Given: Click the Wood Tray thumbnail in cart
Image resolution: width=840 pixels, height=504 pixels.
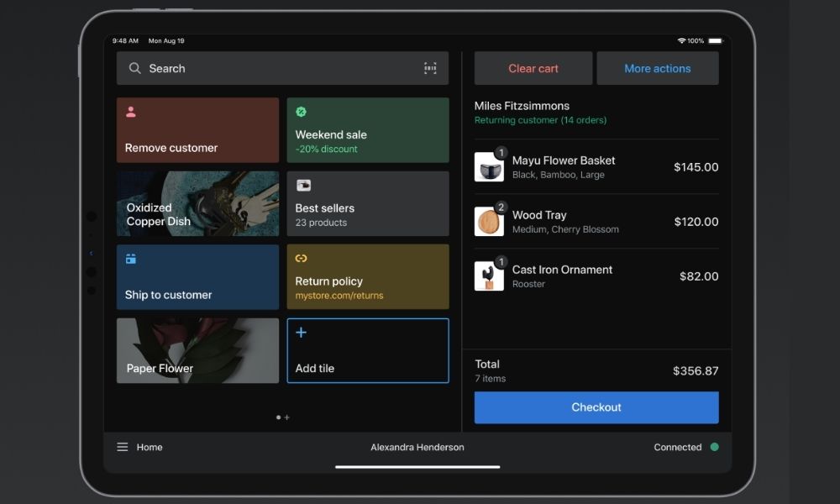Looking at the screenshot, I should [489, 222].
